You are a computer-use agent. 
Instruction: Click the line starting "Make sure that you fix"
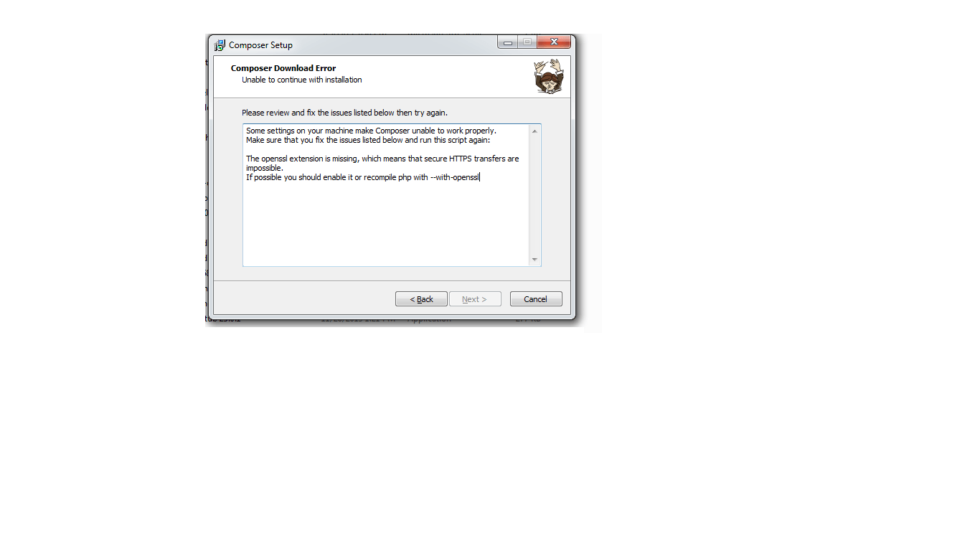pyautogui.click(x=368, y=140)
